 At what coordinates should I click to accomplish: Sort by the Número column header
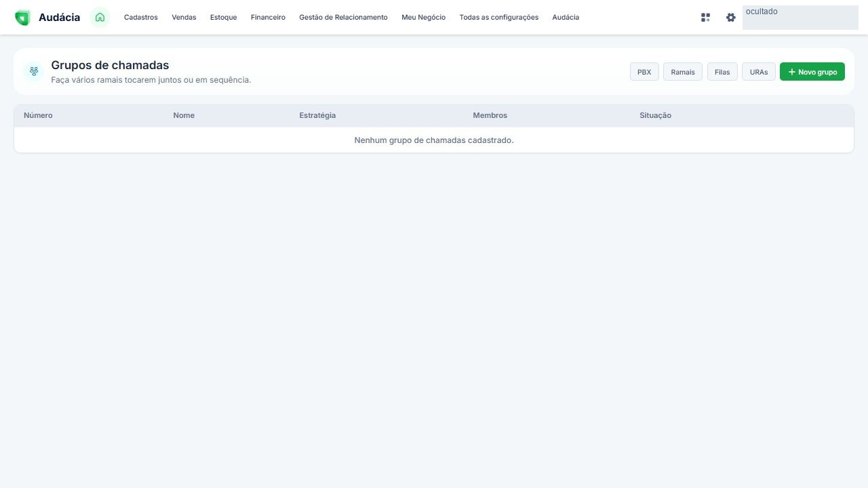[x=38, y=115]
